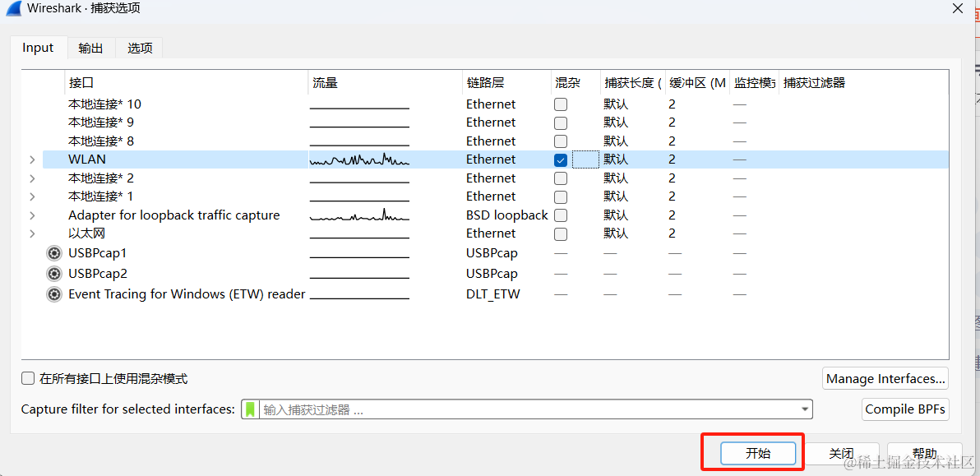Click DLT_ETW link-layer cell
980x476 pixels.
point(493,294)
